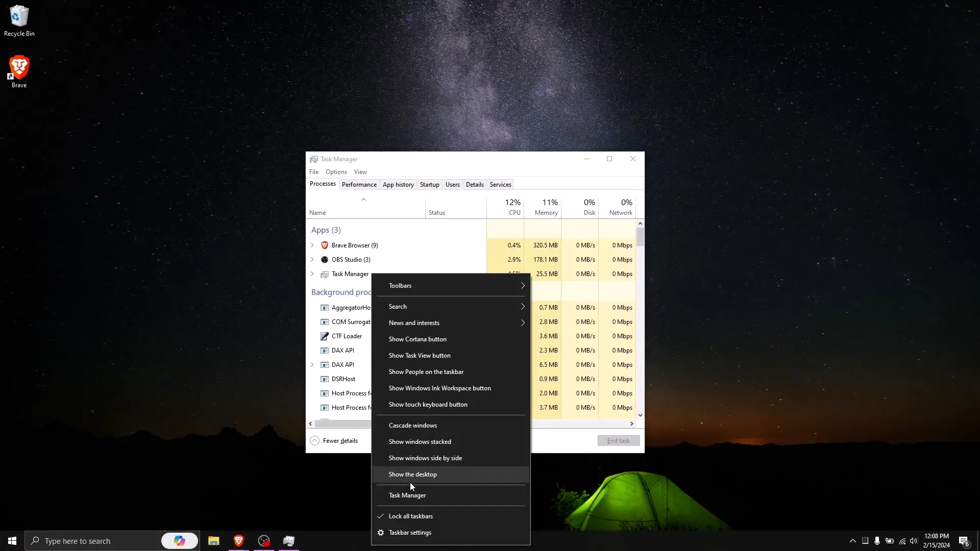The height and width of the screenshot is (551, 980).
Task: Open the notification center icon
Action: coord(964,541)
